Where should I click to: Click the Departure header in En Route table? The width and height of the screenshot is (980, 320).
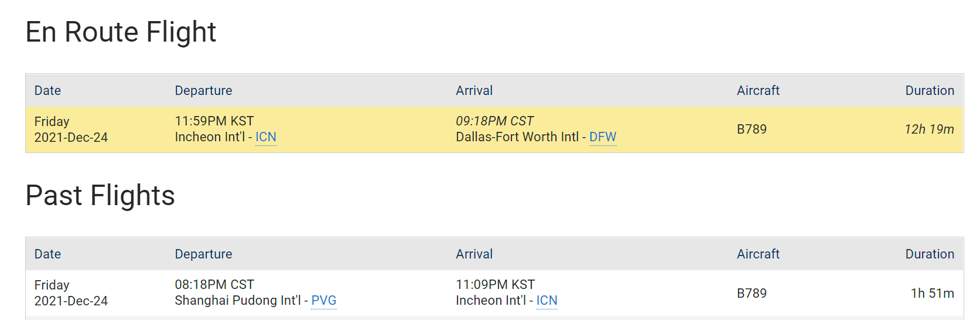203,91
